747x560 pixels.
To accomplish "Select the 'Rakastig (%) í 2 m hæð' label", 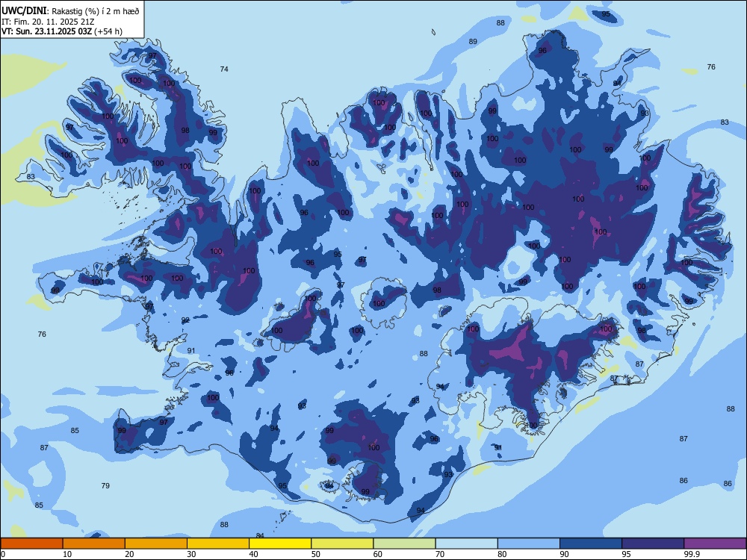I will click(96, 11).
